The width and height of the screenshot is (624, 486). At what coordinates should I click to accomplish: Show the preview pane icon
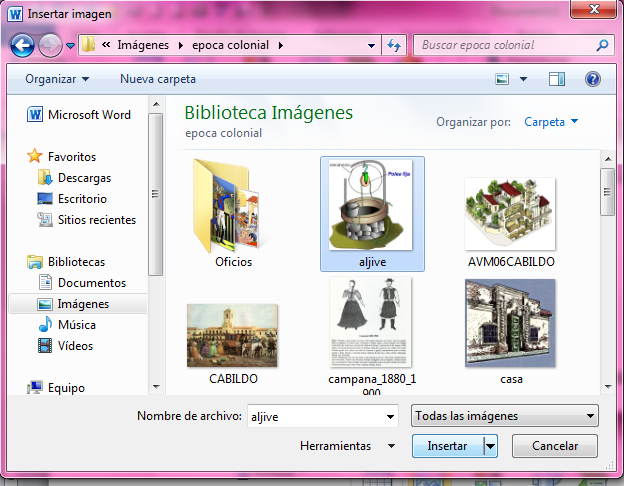[557, 79]
